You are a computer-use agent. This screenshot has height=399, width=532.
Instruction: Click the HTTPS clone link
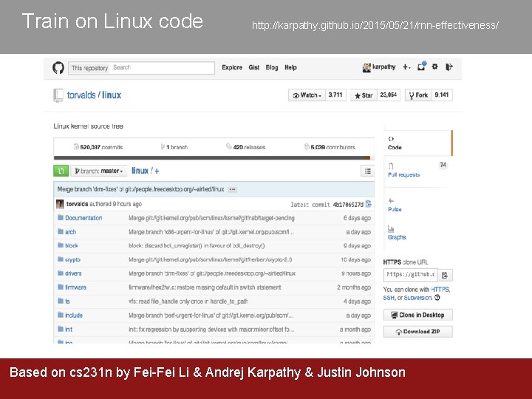[x=440, y=290]
